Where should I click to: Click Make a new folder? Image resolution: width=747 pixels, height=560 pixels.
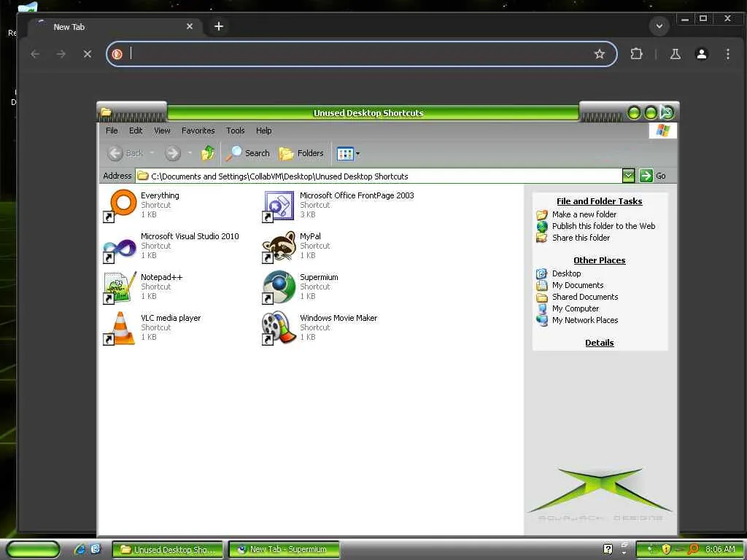(584, 214)
